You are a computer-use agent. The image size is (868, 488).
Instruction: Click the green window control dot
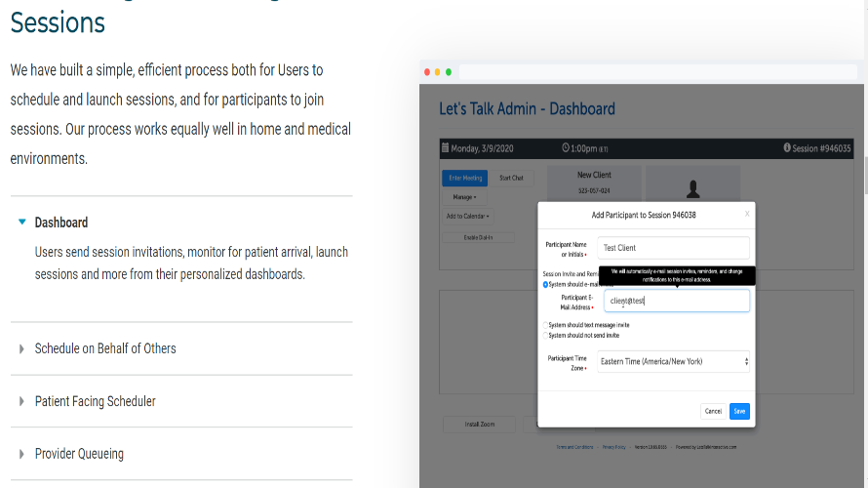[449, 72]
